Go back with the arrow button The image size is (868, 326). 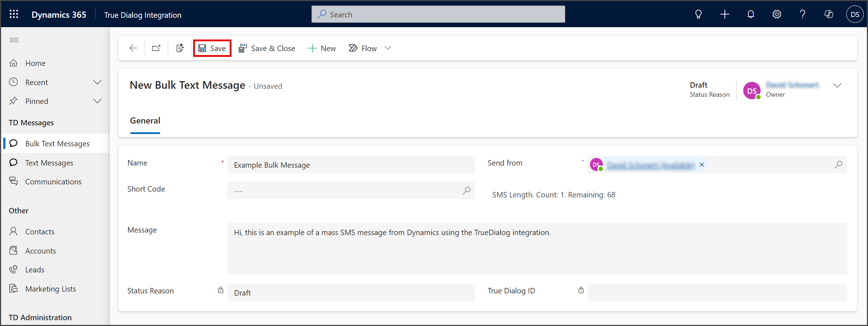click(x=133, y=48)
